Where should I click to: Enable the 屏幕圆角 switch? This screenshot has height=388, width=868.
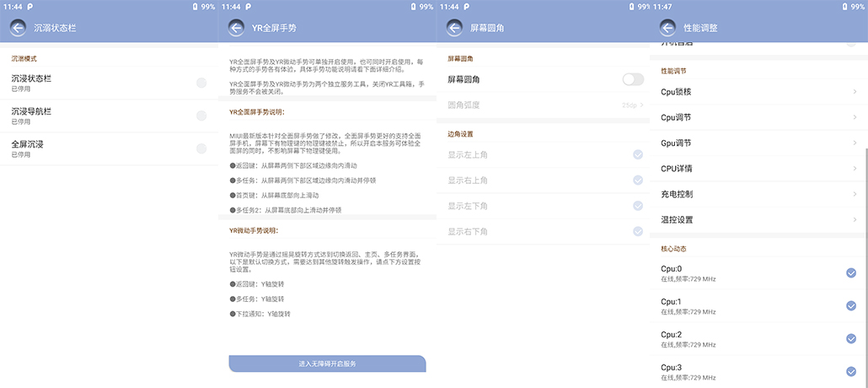(633, 79)
